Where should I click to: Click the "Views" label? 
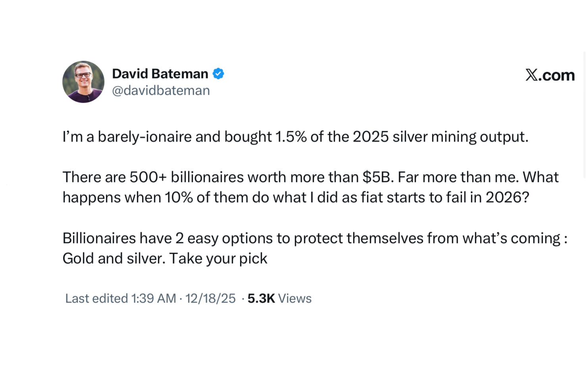click(x=295, y=299)
